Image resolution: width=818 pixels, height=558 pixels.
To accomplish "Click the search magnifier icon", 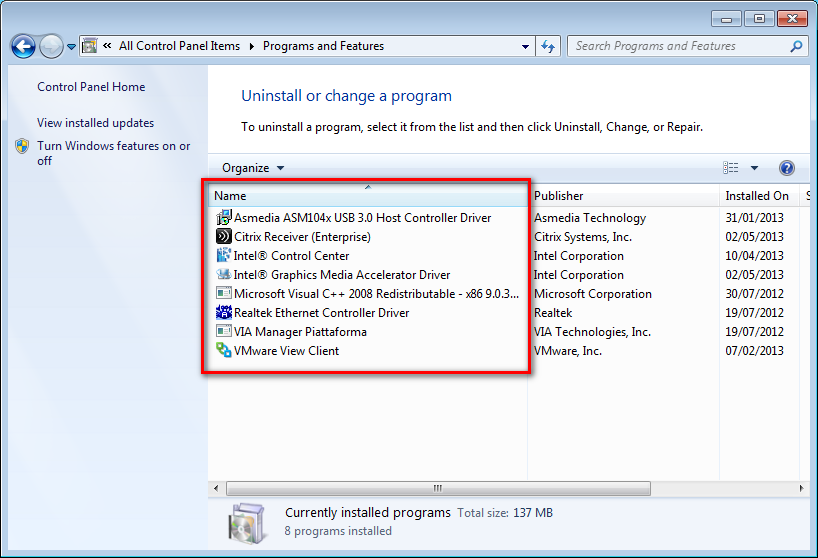I will click(796, 46).
